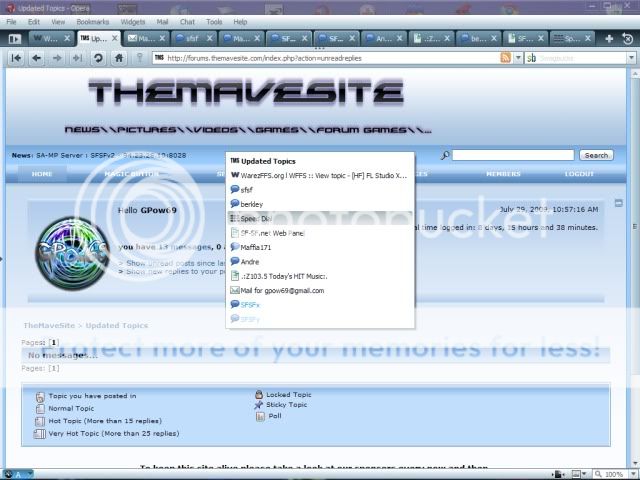
Task: Open the Bookmarks menu
Action: (x=93, y=22)
